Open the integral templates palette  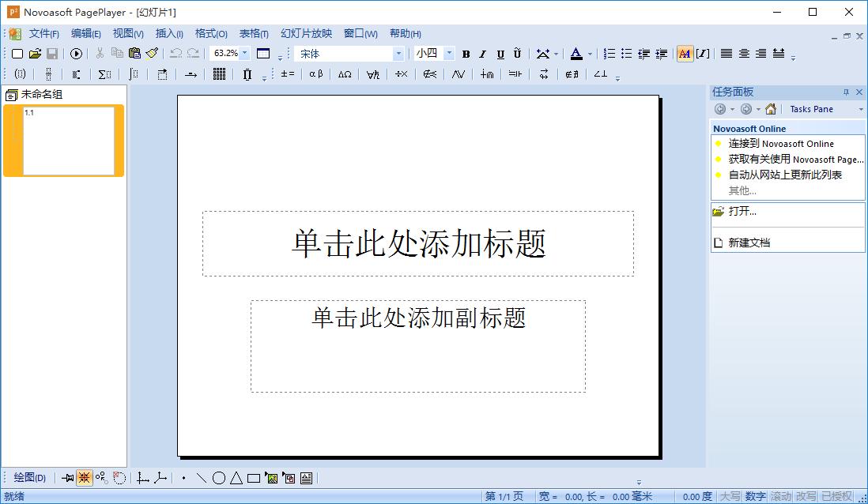[134, 74]
